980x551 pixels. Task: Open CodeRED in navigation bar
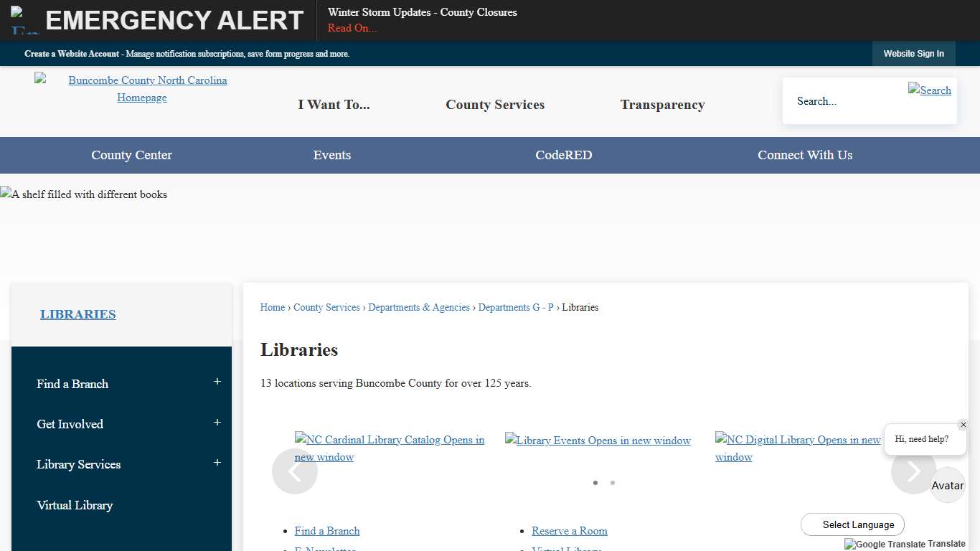click(x=563, y=155)
